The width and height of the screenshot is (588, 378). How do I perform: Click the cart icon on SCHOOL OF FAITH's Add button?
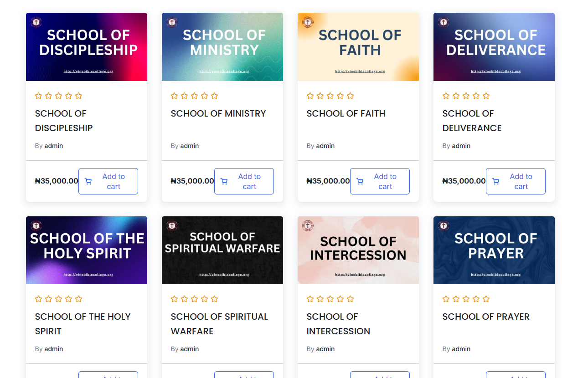click(360, 181)
